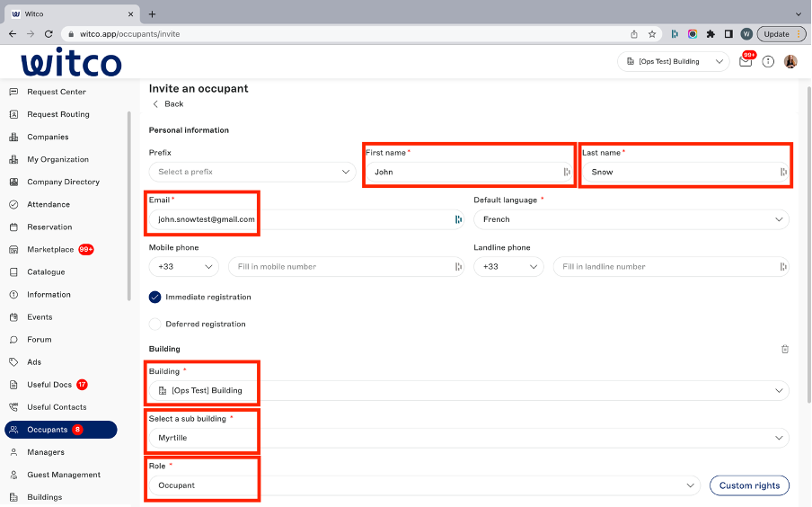The width and height of the screenshot is (812, 507).
Task: Open the Prefix dropdown
Action: click(252, 172)
